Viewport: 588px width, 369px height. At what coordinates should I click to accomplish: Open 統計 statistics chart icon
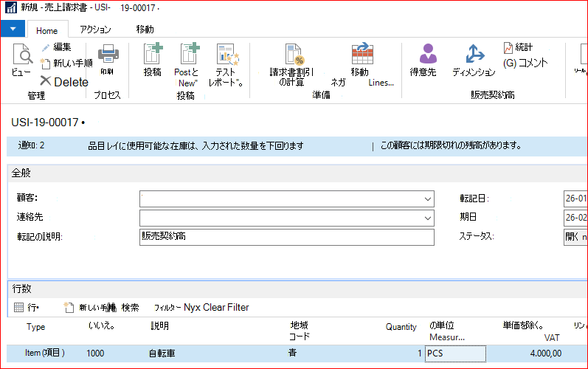point(508,48)
